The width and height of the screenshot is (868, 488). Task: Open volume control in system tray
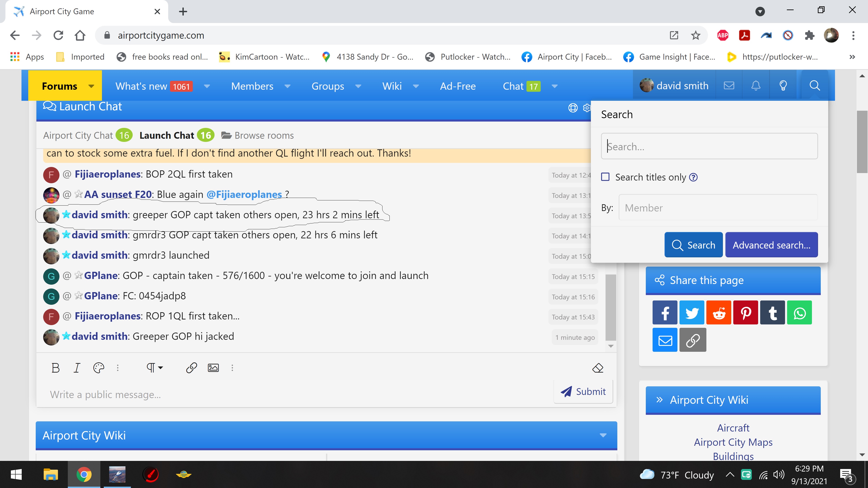778,475
